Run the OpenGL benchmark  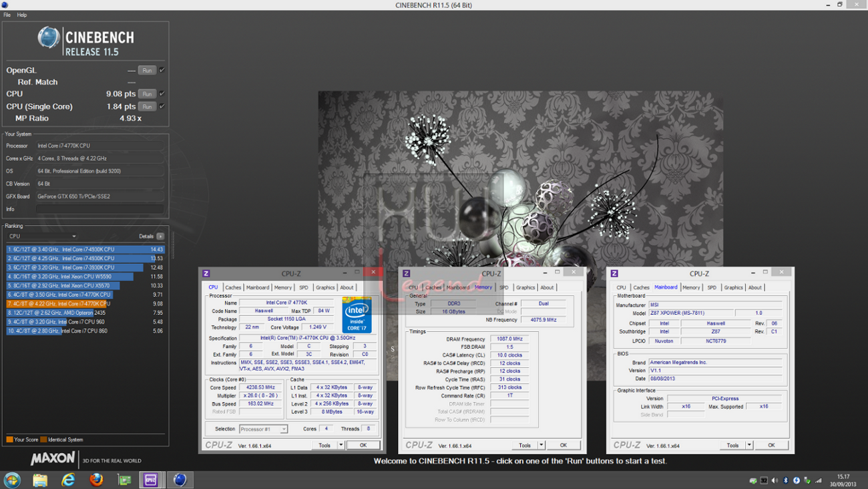[147, 70]
